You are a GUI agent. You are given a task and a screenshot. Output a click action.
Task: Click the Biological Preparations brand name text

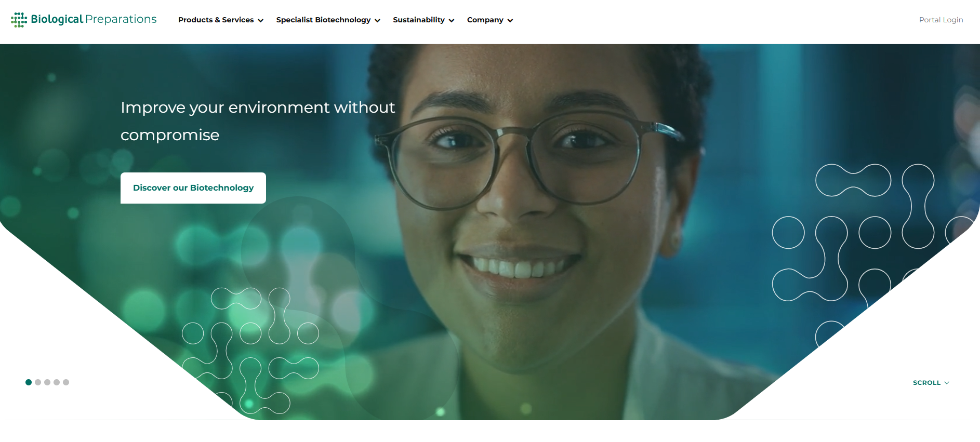tap(94, 19)
